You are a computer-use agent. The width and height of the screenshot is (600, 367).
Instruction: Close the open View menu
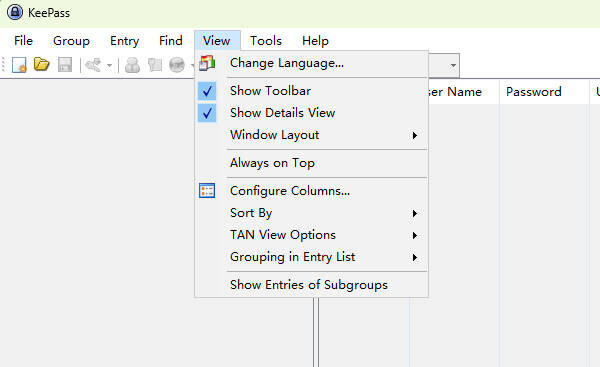pos(217,41)
